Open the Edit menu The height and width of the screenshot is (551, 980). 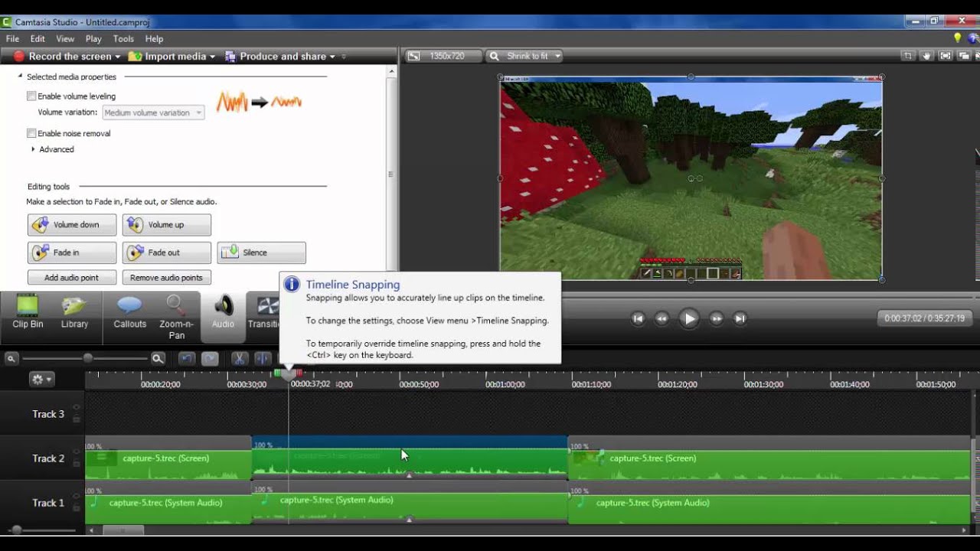click(38, 39)
